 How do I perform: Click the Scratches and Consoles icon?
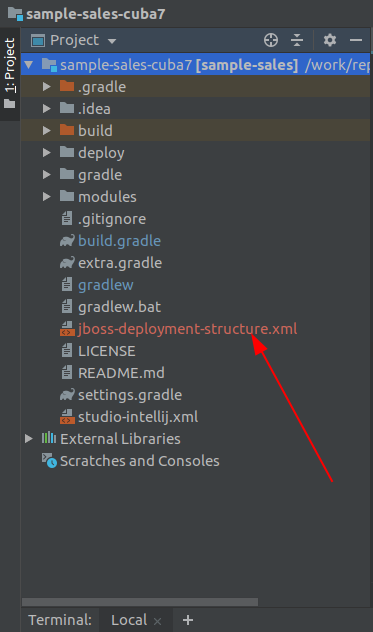[x=49, y=461]
